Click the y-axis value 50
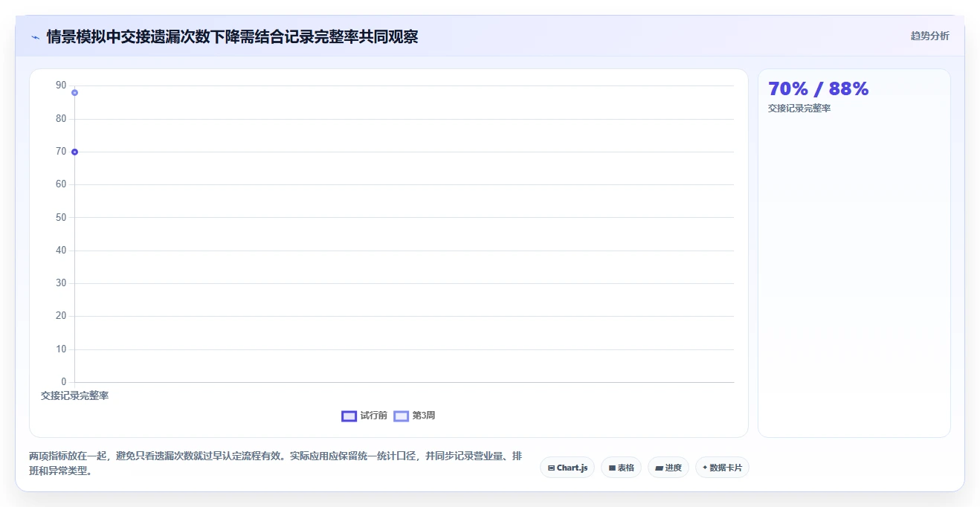980x507 pixels. pyautogui.click(x=61, y=217)
